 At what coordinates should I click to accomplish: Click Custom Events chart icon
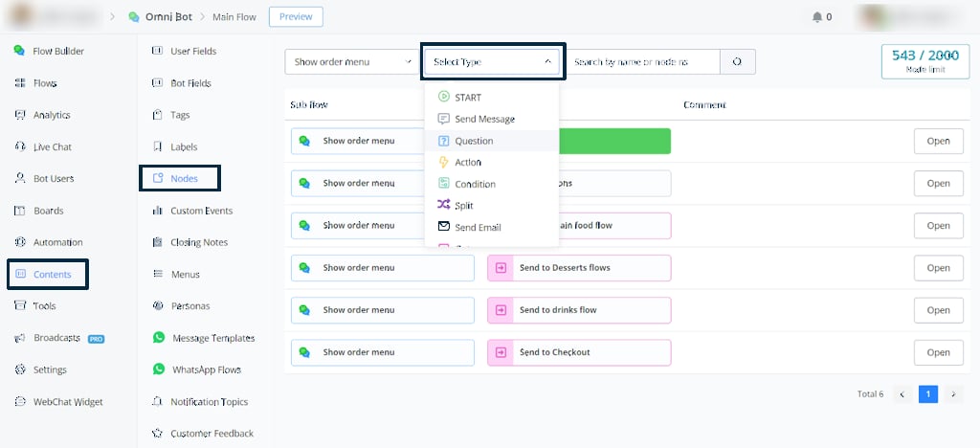coord(158,211)
